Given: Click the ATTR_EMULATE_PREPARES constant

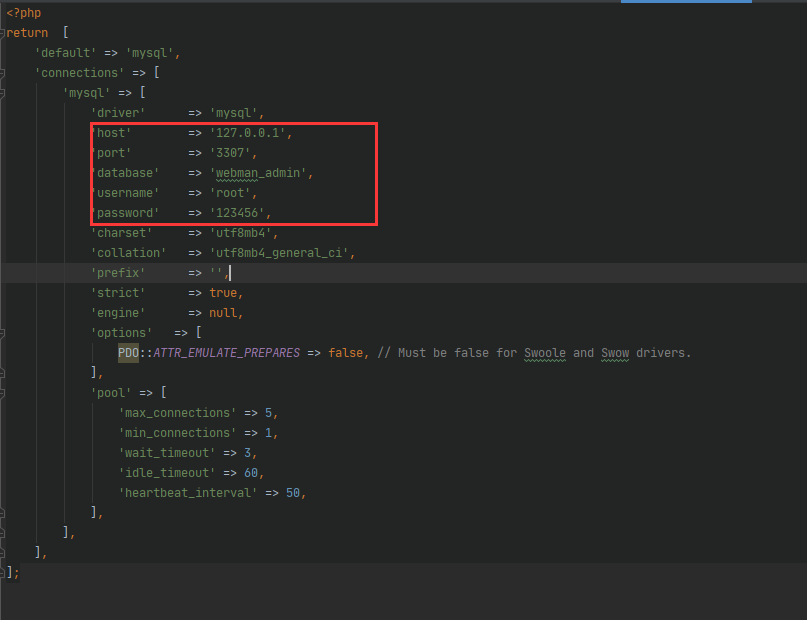Looking at the screenshot, I should click(226, 353).
